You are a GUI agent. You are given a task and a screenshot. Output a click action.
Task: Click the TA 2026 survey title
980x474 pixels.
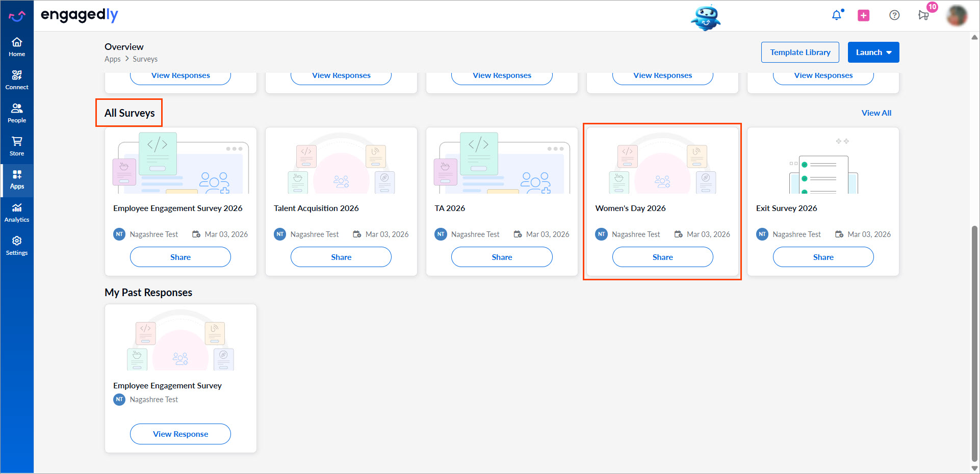[450, 208]
